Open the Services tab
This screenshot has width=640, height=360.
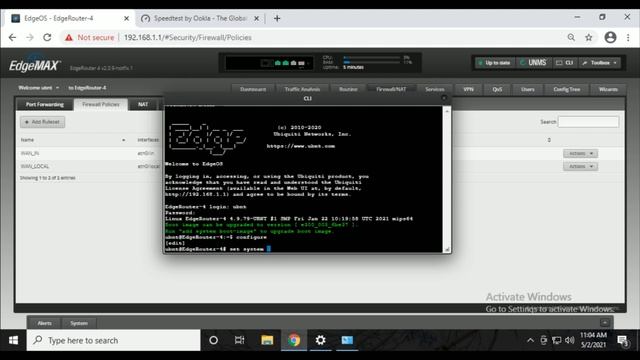click(435, 89)
